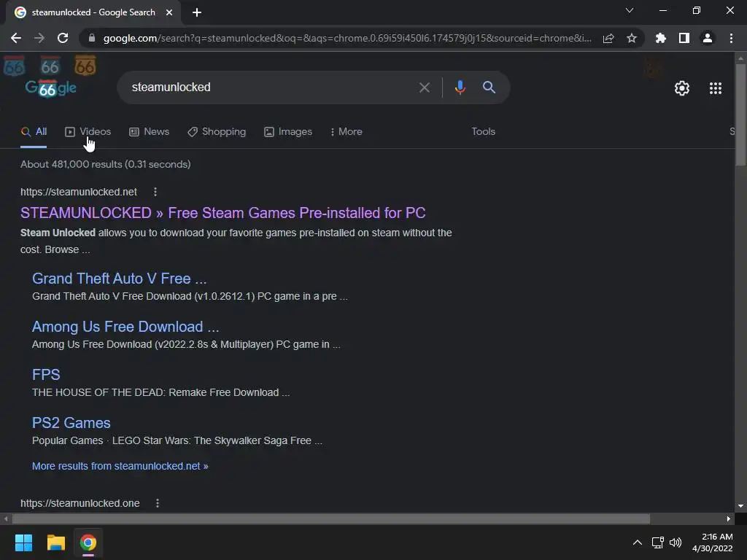Open the Among Us Free Download link
The image size is (747, 560).
point(125,327)
